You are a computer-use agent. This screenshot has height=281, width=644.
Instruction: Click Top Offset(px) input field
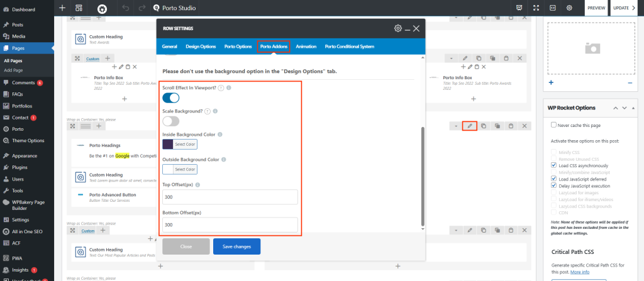(x=230, y=197)
